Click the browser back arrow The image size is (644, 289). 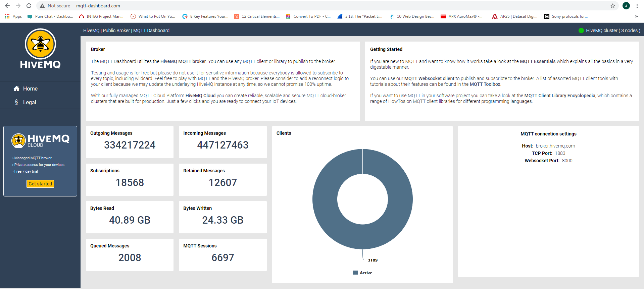[7, 6]
